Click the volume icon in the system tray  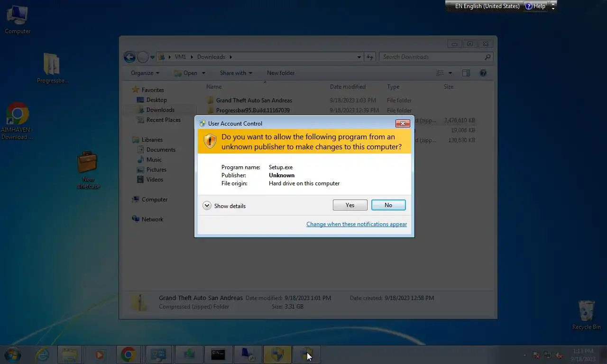point(559,355)
